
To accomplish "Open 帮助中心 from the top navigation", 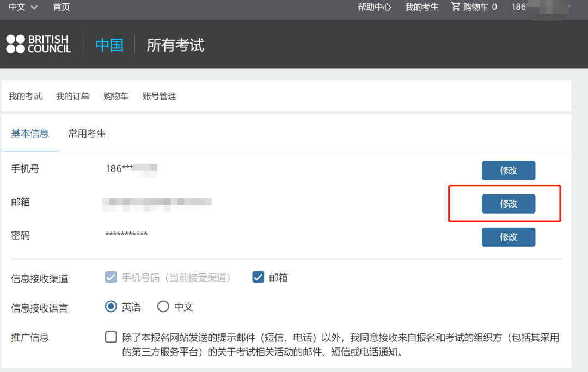I will [375, 7].
